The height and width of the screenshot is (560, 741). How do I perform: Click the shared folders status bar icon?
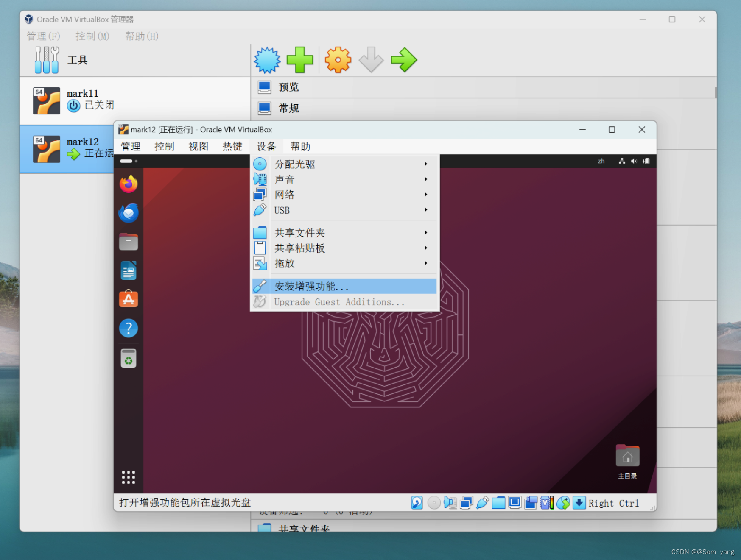(x=498, y=503)
